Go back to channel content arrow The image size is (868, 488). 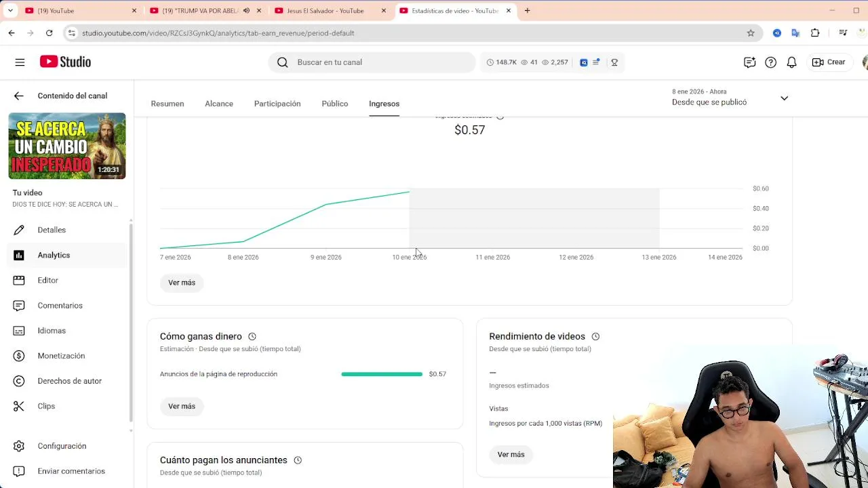19,96
